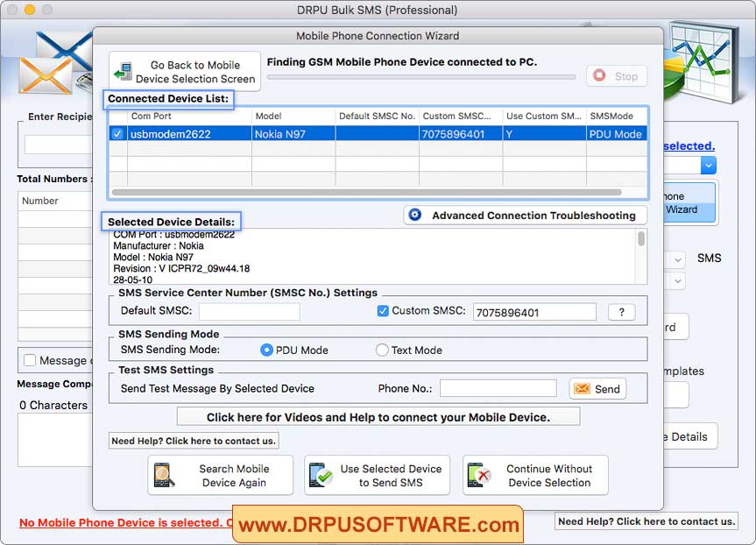Continue Without Device Selection

click(535, 475)
